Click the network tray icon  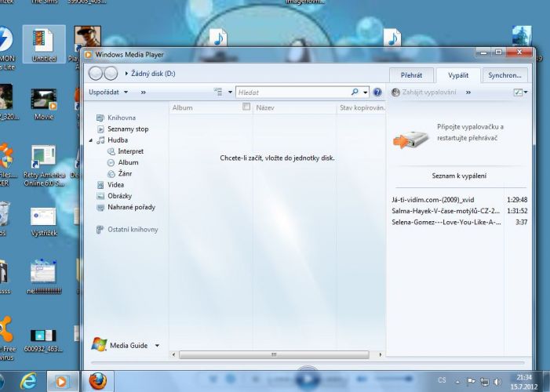[484, 382]
